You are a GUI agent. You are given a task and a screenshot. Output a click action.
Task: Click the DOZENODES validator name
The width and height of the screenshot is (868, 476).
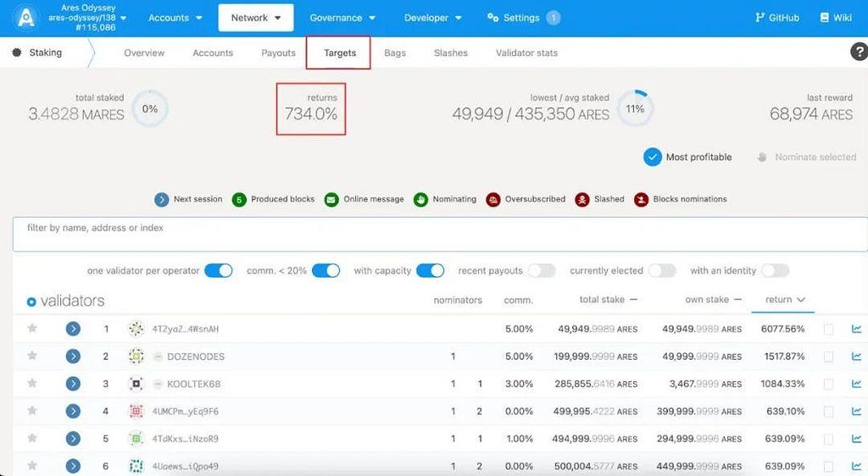[196, 357]
